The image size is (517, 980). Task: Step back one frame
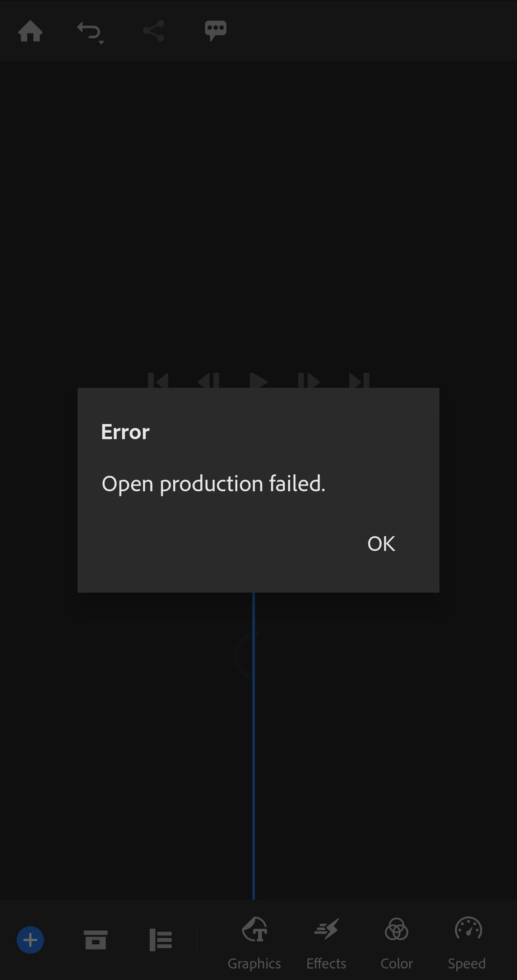point(208,380)
